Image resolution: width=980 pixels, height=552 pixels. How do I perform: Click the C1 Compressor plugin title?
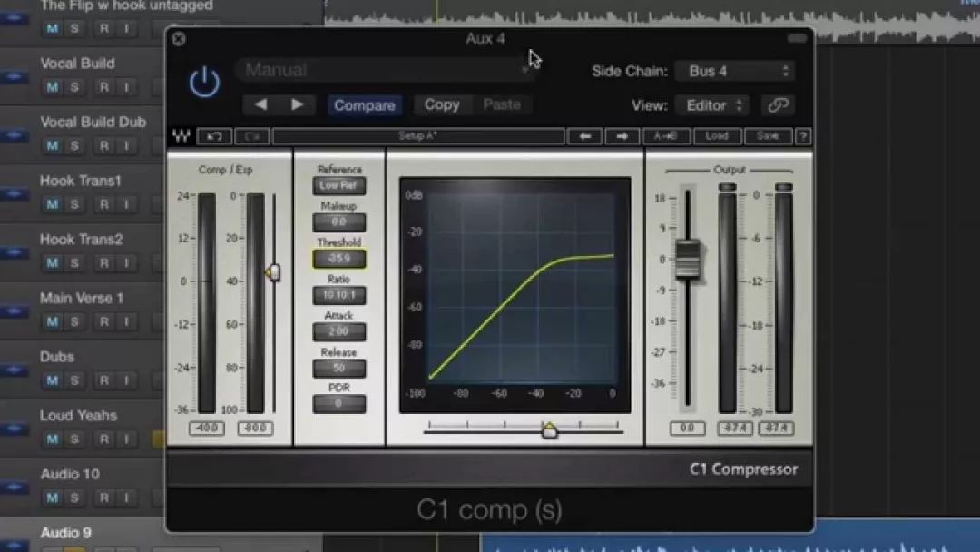tap(743, 468)
